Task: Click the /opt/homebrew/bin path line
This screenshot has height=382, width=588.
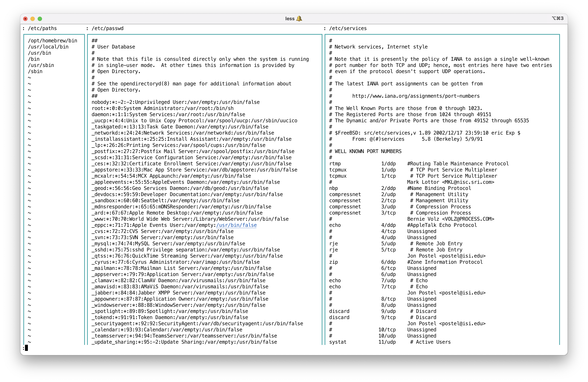Action: pos(52,41)
